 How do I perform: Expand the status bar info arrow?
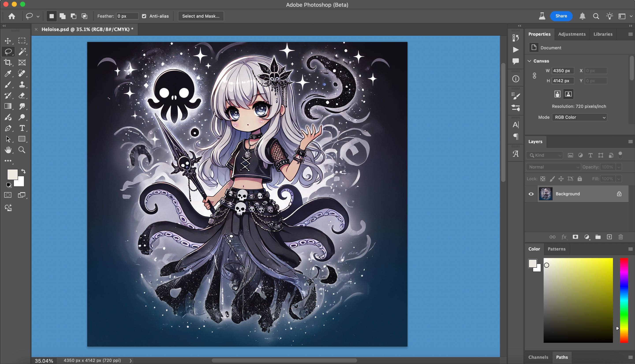[131, 360]
